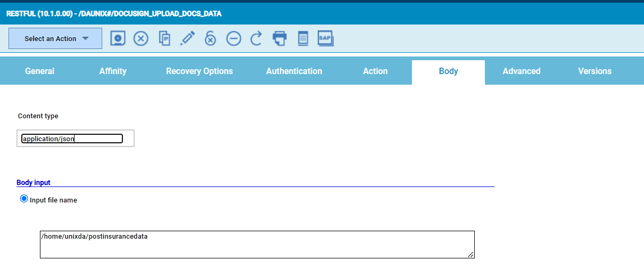This screenshot has height=268, width=644.
Task: Click the Refresh arrow icon
Action: [256, 38]
